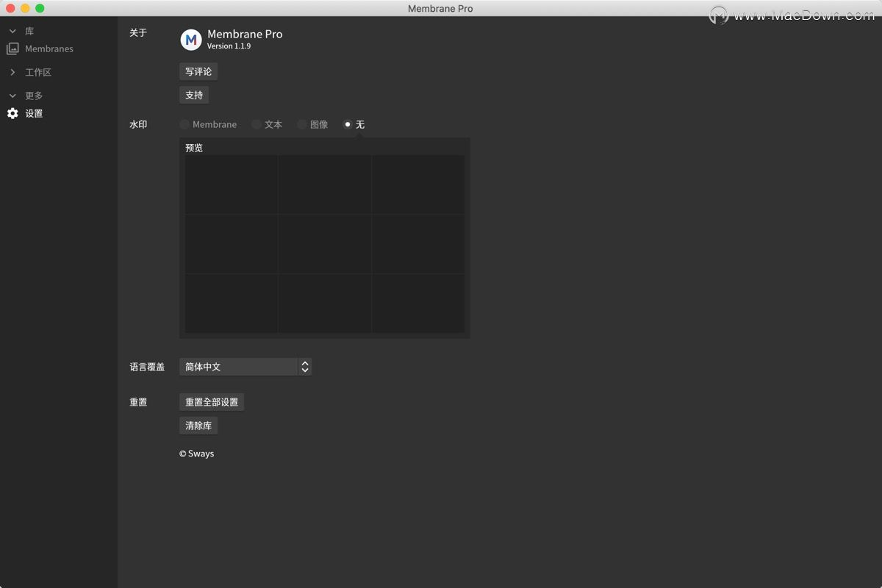The image size is (882, 588).
Task: Click the 重置全部设置 button
Action: (212, 402)
